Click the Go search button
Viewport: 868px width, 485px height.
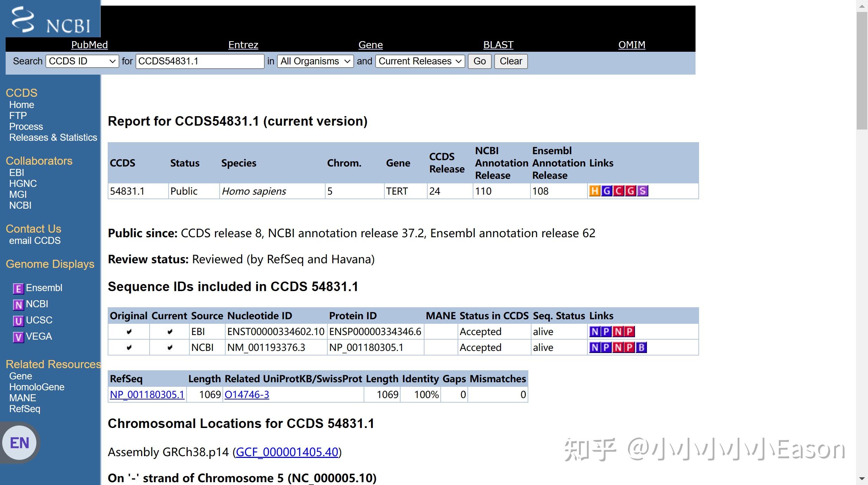[x=479, y=61]
